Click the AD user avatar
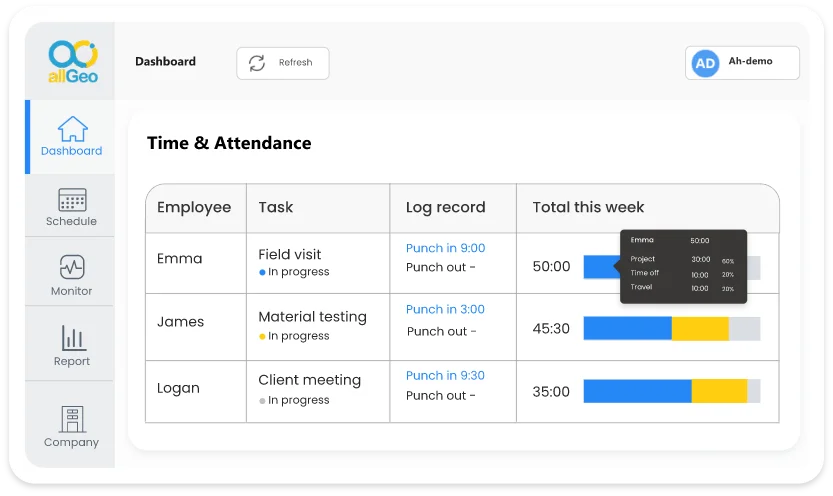 tap(705, 63)
